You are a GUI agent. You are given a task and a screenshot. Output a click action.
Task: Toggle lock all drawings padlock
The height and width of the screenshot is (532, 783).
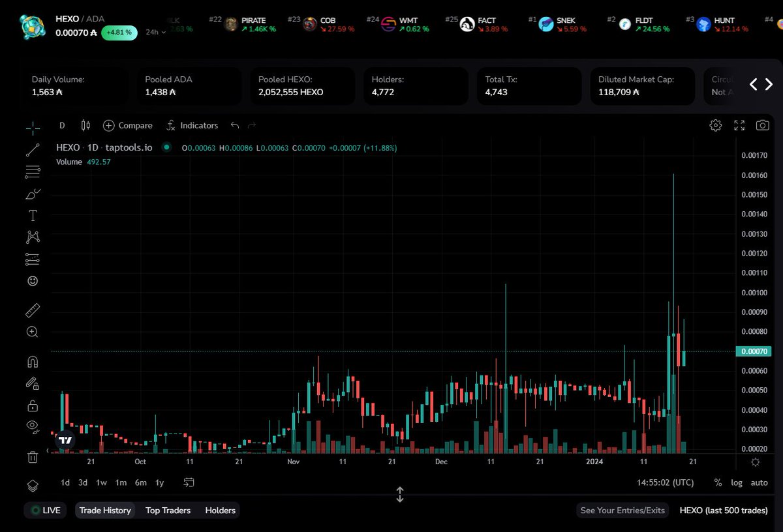33,406
